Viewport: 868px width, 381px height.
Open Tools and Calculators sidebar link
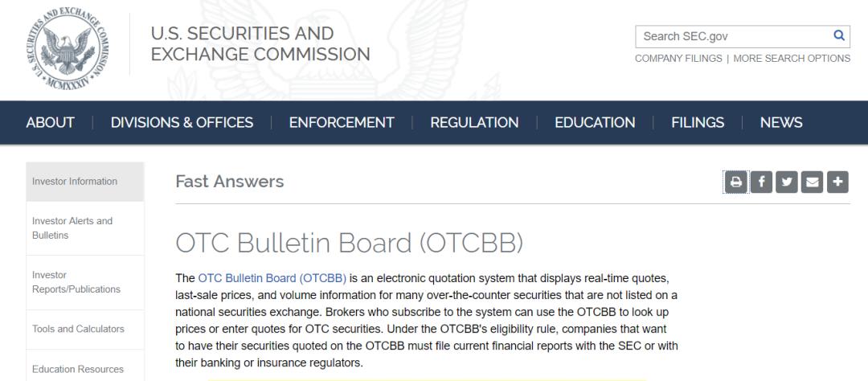[x=78, y=329]
